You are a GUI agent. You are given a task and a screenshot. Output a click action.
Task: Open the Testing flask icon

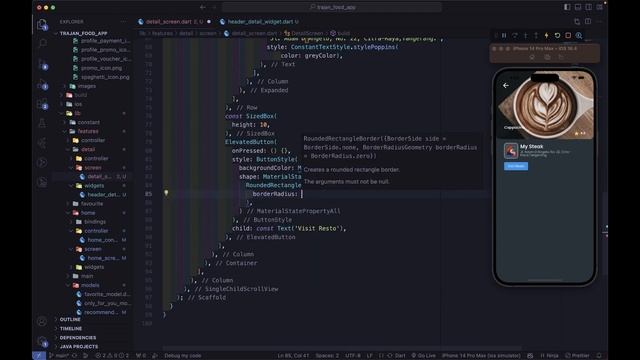(42, 123)
